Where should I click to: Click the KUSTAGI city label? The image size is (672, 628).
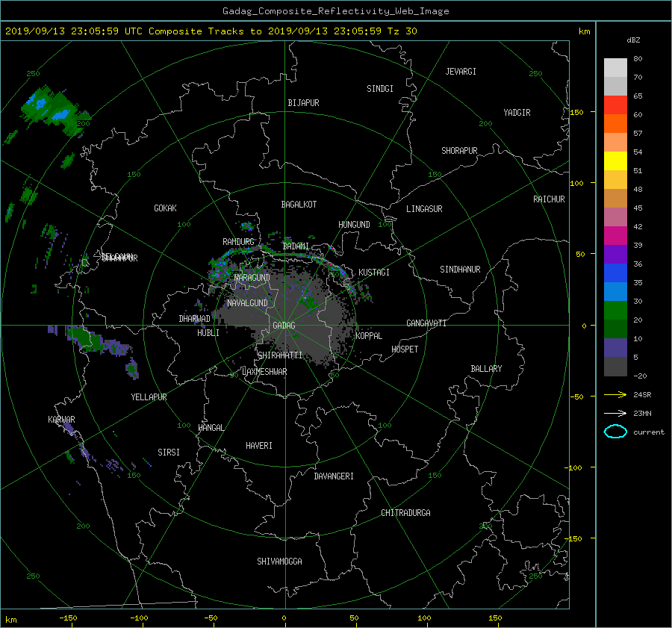pyautogui.click(x=374, y=273)
